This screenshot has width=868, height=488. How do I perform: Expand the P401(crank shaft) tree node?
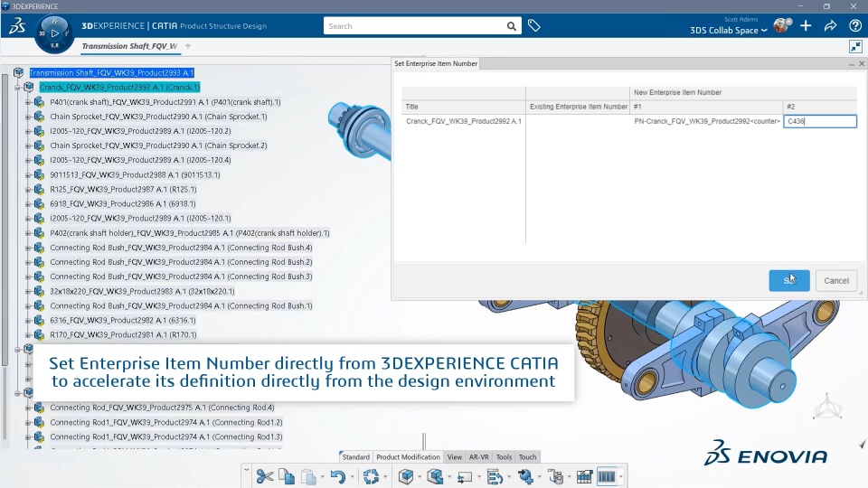[x=28, y=102]
